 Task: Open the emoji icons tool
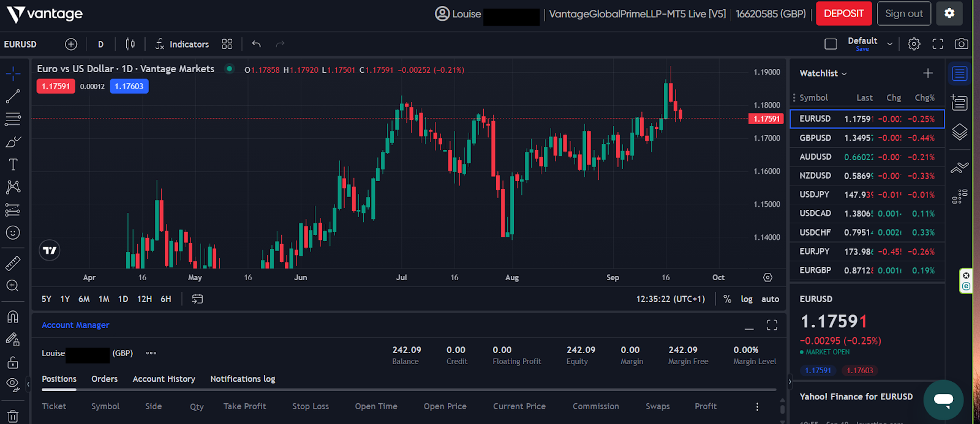(13, 232)
